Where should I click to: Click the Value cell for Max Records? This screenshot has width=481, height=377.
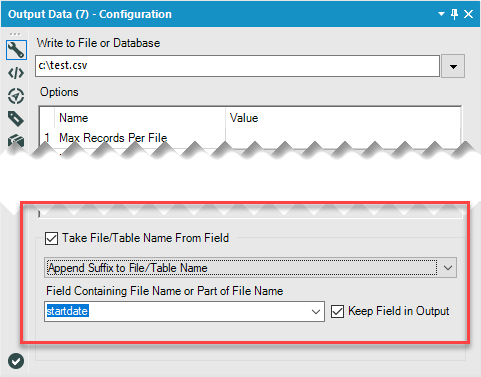pos(343,138)
